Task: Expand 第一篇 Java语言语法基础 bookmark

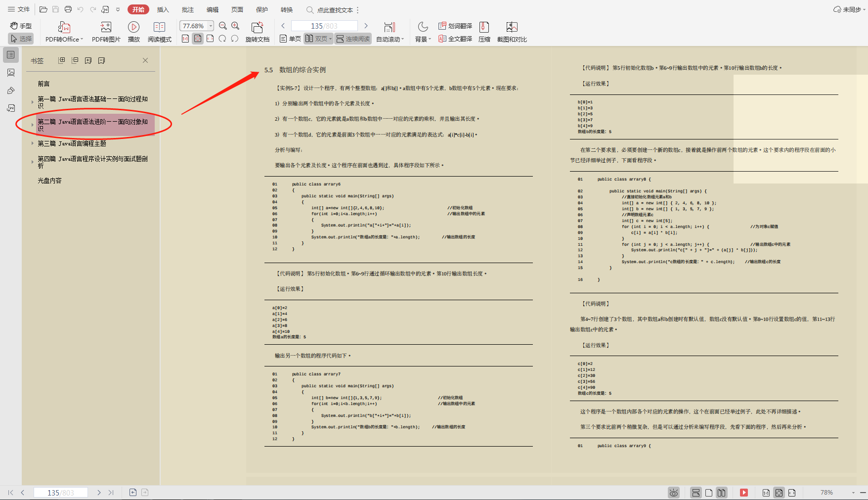Action: pos(33,102)
